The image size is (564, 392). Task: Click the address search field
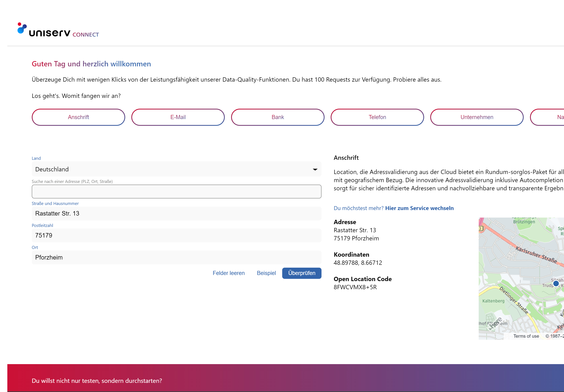click(176, 191)
